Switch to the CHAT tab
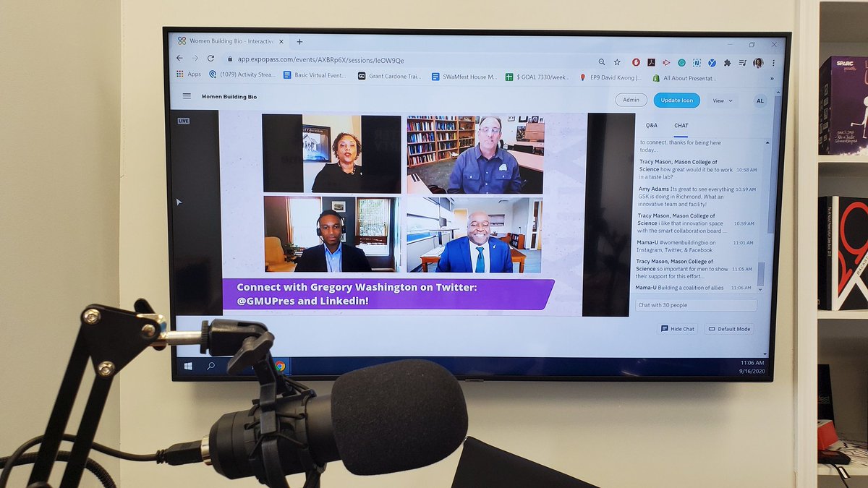 pos(681,126)
